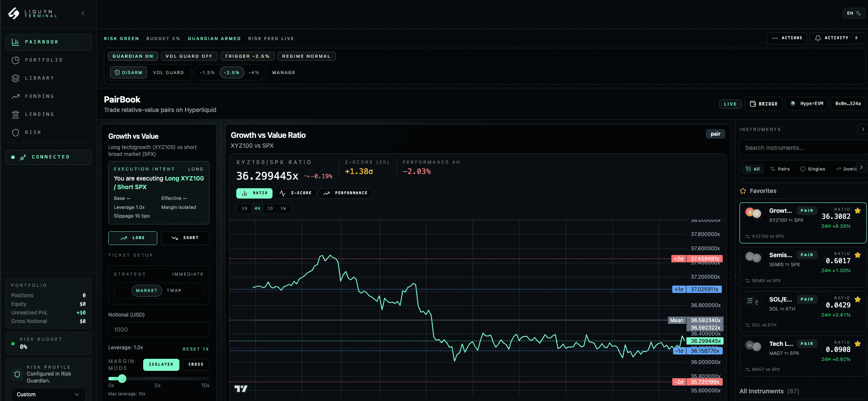
Task: Click the language translate icon
Action: click(x=858, y=13)
